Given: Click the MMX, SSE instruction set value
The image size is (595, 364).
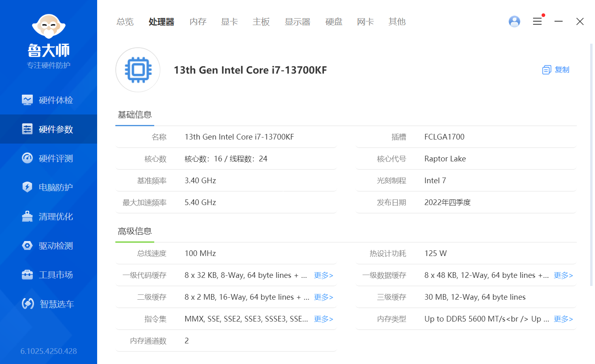Looking at the screenshot, I should (246, 319).
